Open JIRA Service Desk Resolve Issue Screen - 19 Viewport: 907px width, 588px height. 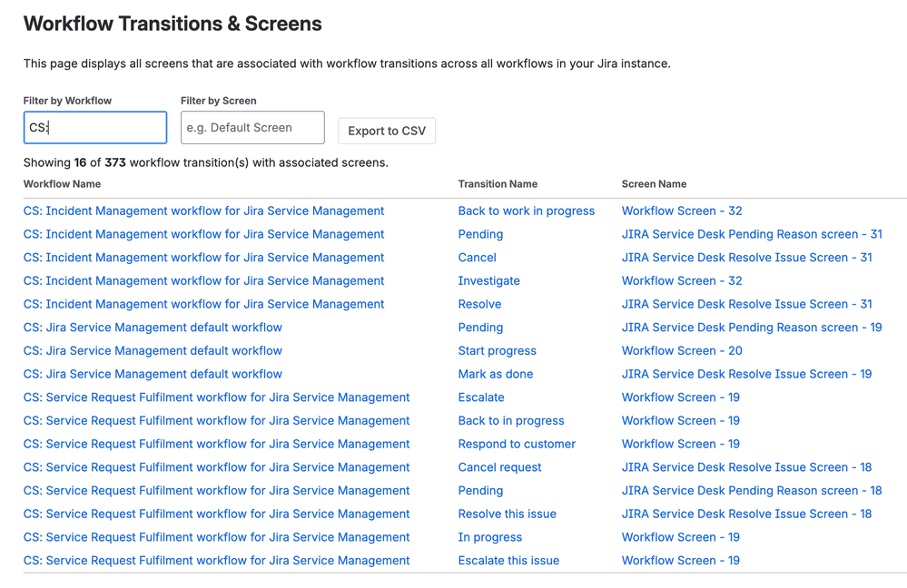coord(746,374)
